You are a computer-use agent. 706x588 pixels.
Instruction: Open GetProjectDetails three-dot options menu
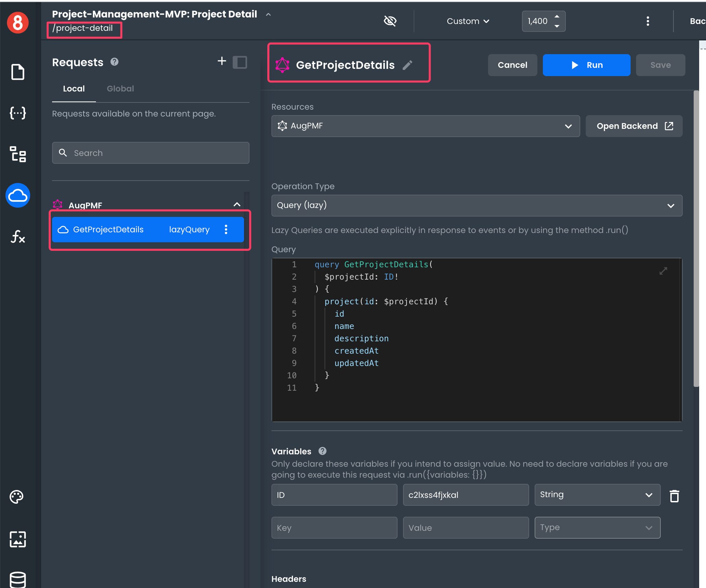click(x=226, y=230)
